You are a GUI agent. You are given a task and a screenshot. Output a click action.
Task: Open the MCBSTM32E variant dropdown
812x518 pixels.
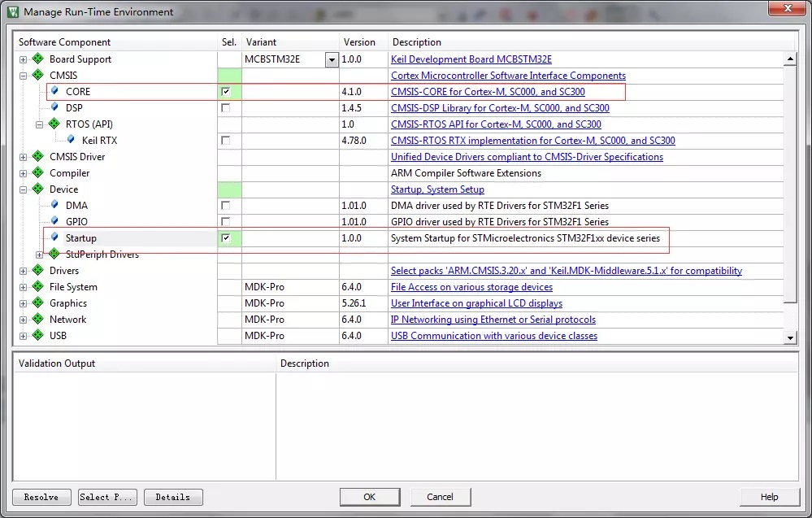pyautogui.click(x=332, y=59)
